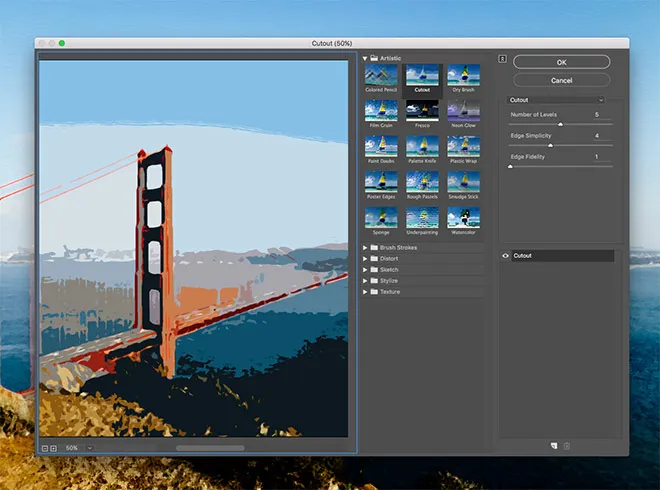Screen dimensions: 660x490
Task: Choose the Dry Brush filter thumbnail
Action: coord(463,77)
